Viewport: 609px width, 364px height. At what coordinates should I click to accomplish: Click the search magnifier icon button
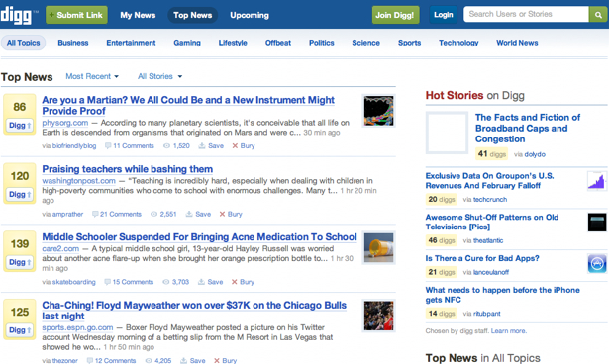pos(598,15)
